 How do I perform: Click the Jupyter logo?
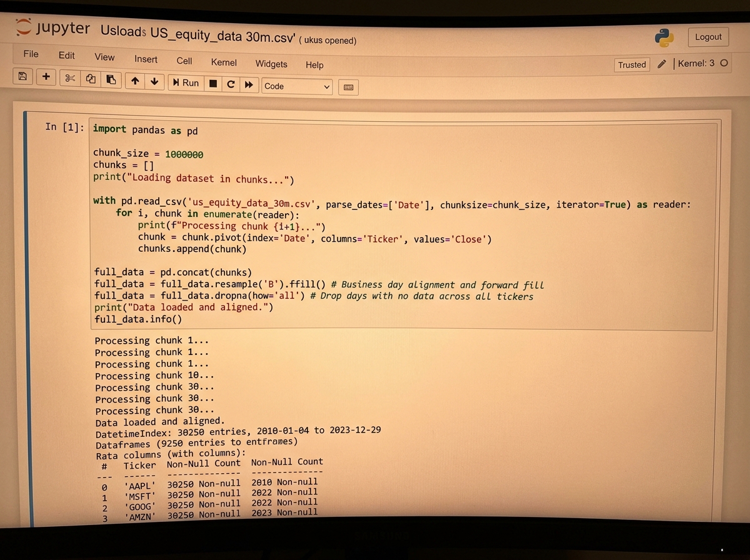pos(53,28)
